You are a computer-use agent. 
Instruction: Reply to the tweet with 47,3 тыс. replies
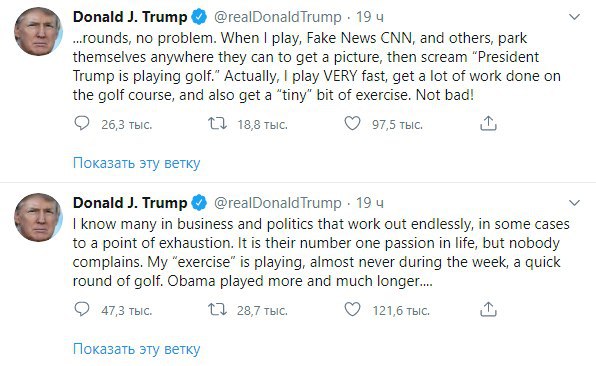pyautogui.click(x=82, y=309)
